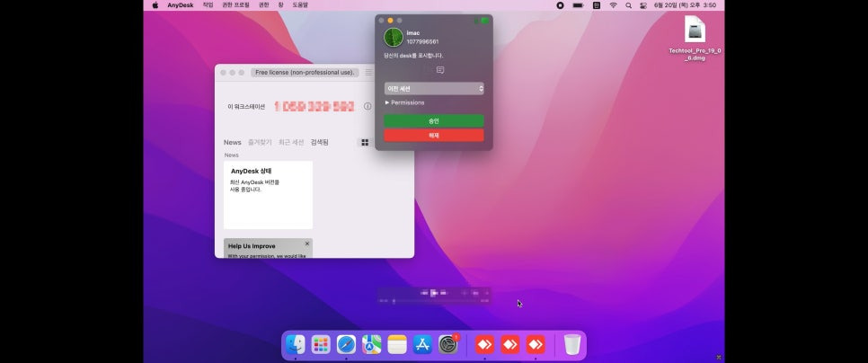Image resolution: width=868 pixels, height=363 pixels.
Task: Open the Korean input source menu
Action: coord(597,5)
